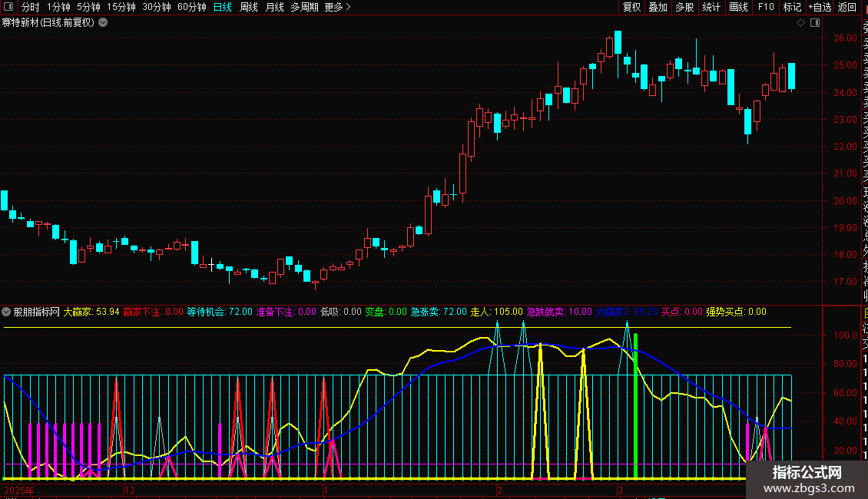Click the 复权 adjustment button

(631, 7)
